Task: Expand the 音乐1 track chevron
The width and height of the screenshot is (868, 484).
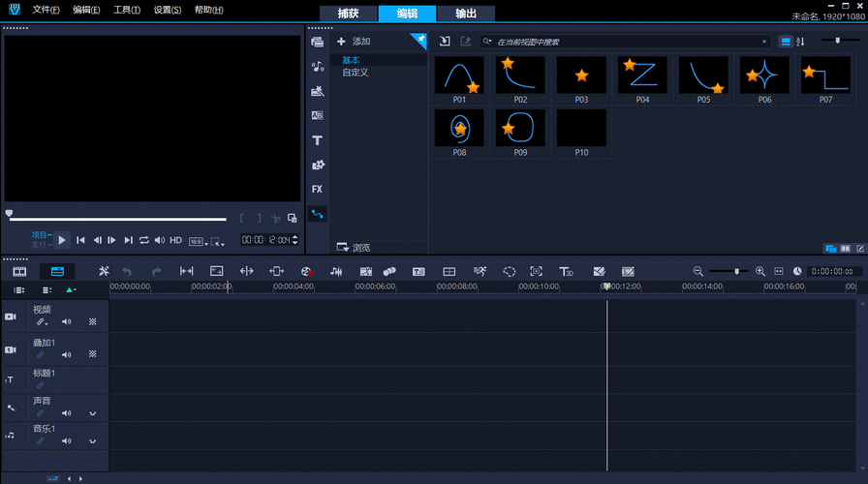Action: (93, 440)
